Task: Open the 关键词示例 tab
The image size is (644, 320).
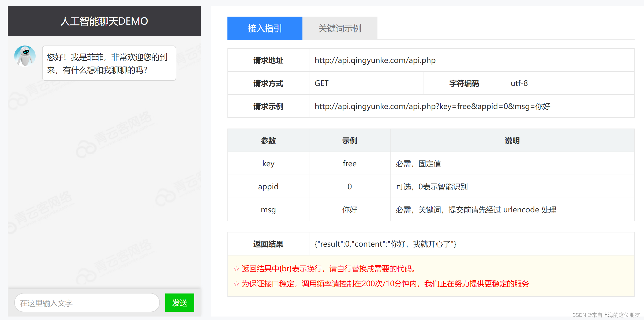Action: click(340, 28)
